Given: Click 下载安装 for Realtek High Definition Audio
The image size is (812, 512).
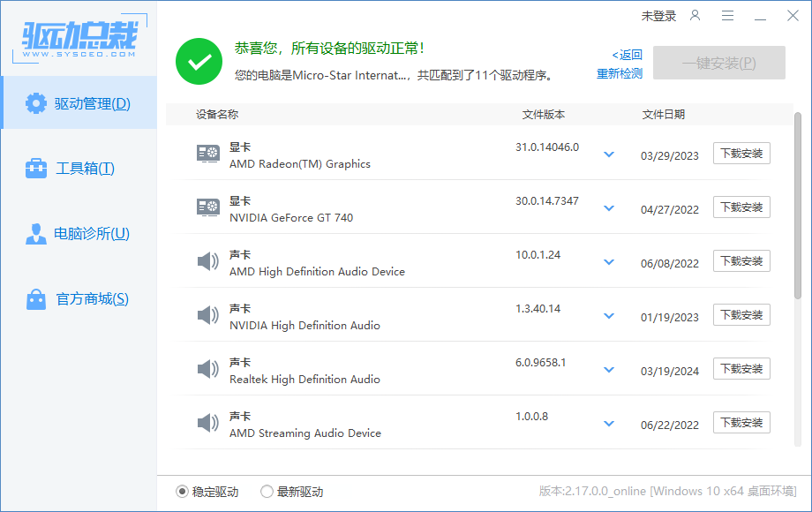Looking at the screenshot, I should coord(741,369).
